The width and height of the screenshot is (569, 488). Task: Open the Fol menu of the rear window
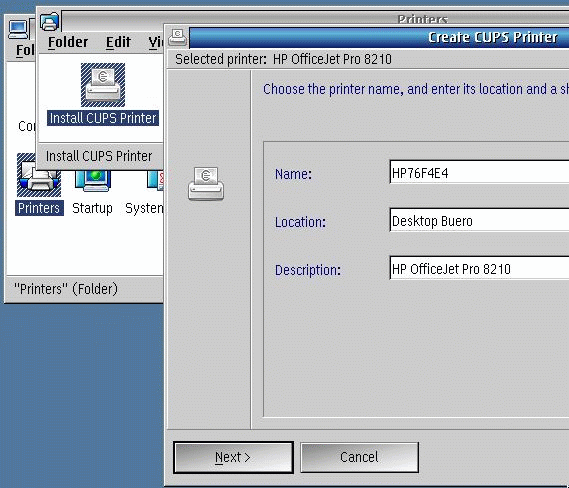coord(25,50)
